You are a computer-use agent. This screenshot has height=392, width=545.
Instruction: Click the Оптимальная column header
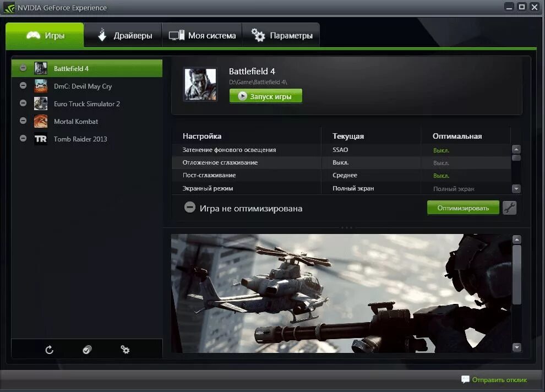coord(457,136)
